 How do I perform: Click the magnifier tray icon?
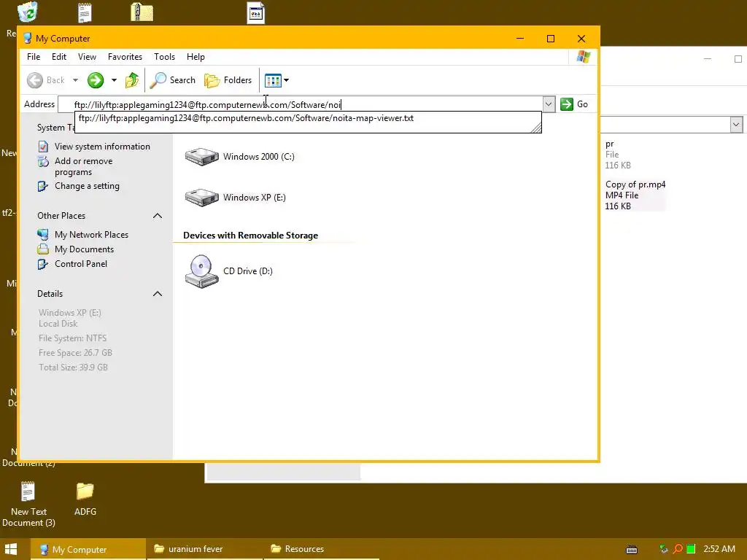coord(678,549)
